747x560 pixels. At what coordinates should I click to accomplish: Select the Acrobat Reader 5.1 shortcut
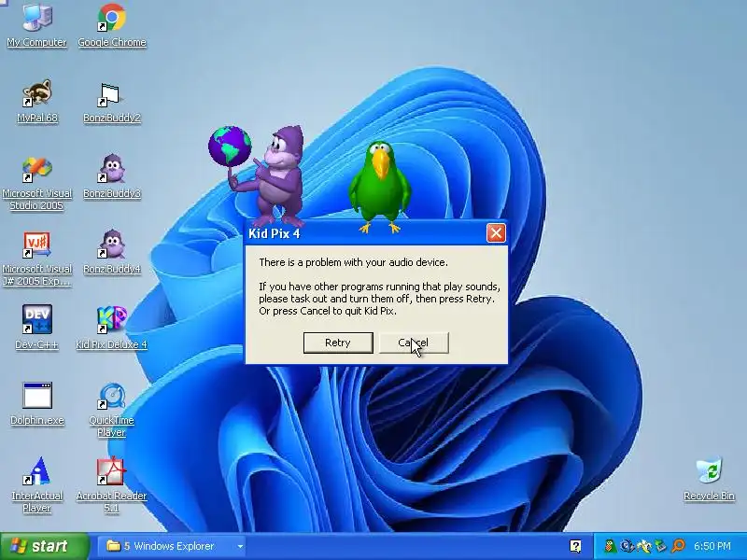click(111, 484)
